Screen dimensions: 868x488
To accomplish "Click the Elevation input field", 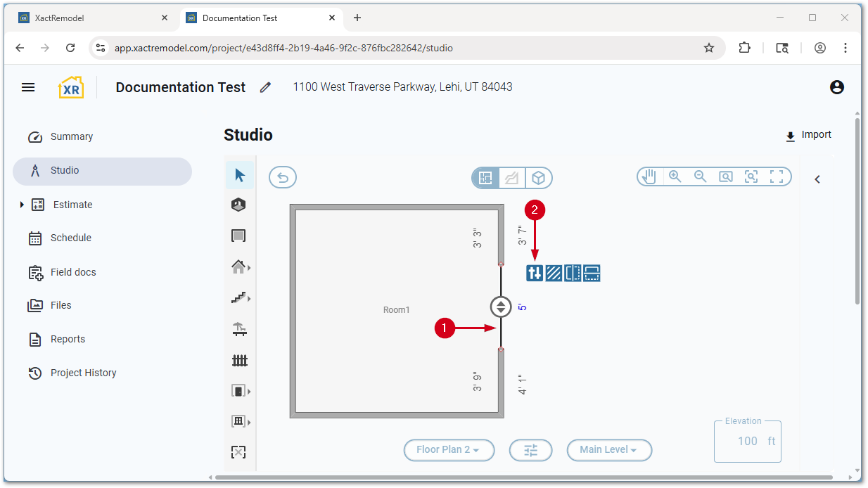I will pyautogui.click(x=746, y=442).
